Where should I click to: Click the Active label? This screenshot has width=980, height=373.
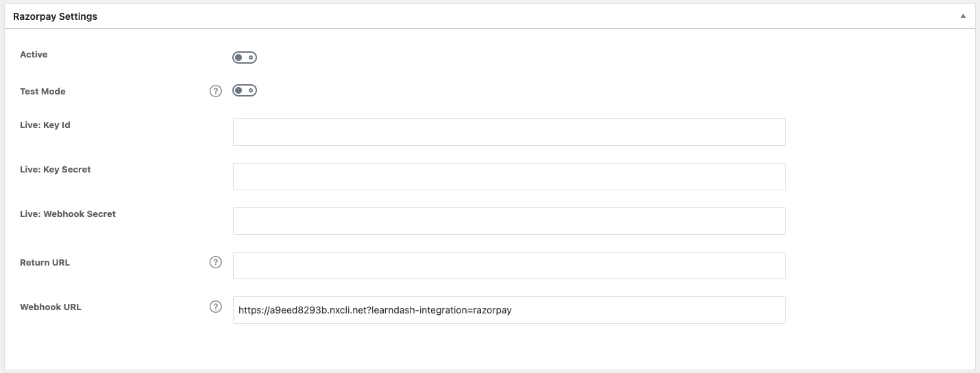pyautogui.click(x=34, y=55)
